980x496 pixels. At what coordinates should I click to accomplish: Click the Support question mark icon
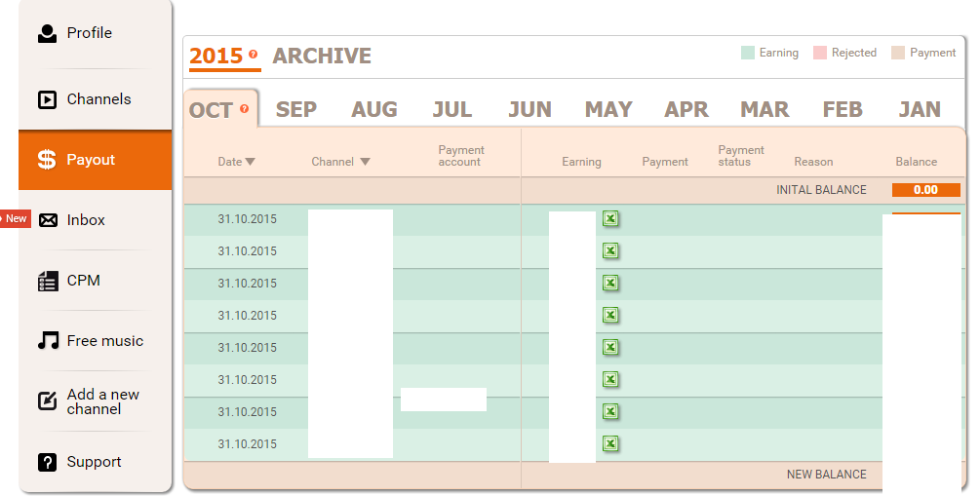click(47, 462)
